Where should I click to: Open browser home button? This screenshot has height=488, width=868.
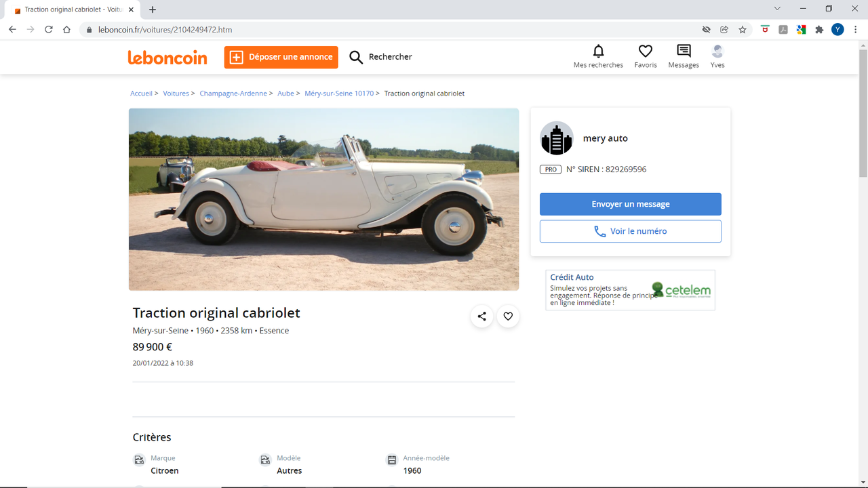click(x=66, y=30)
